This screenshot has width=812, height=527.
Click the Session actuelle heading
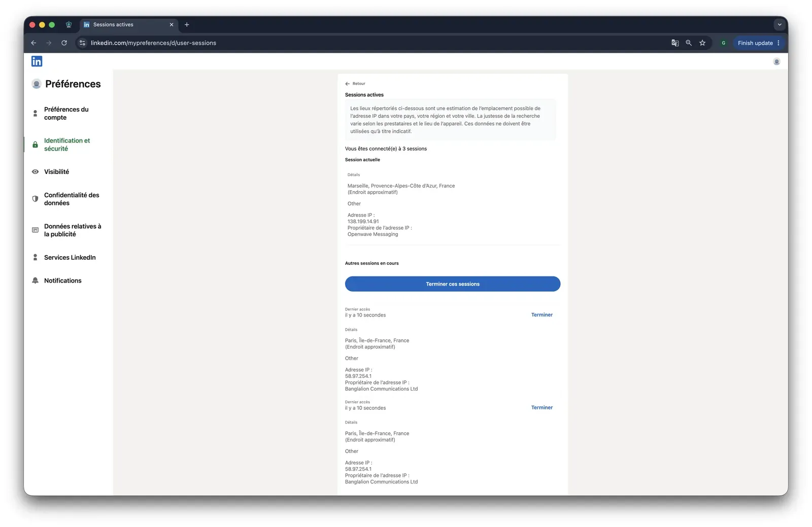click(x=362, y=160)
